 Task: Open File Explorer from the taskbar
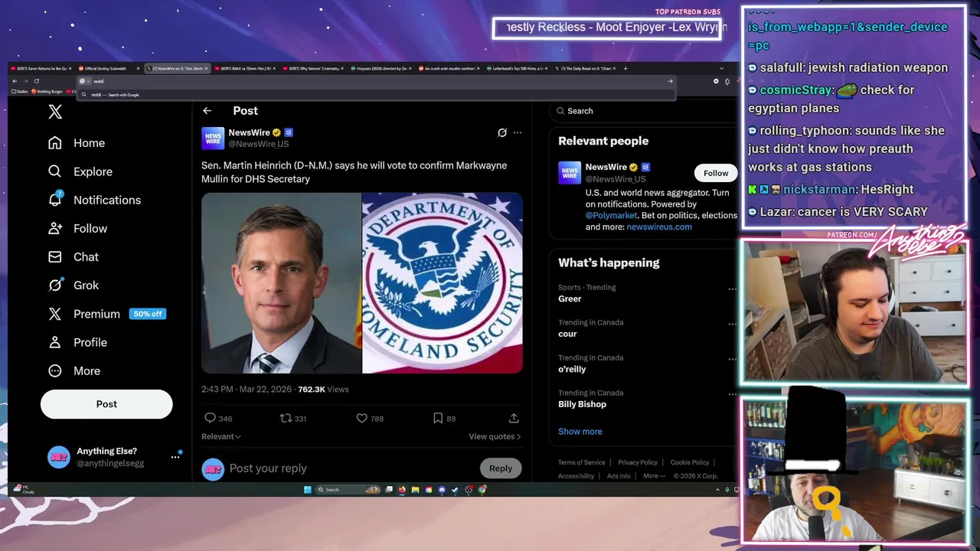click(x=415, y=490)
